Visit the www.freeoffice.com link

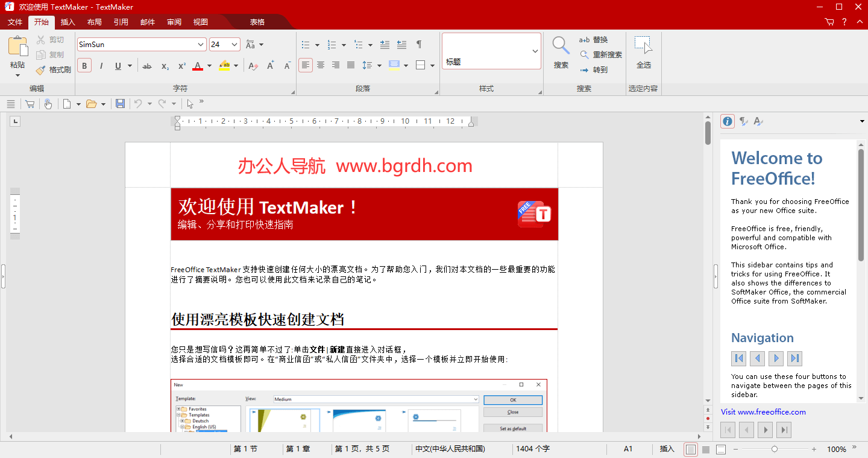point(763,412)
